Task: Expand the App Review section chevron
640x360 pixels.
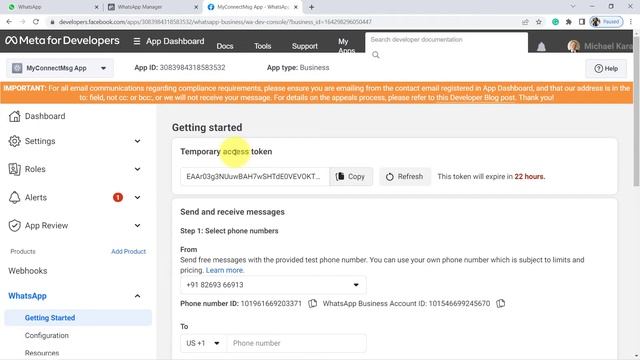Action: point(138,226)
